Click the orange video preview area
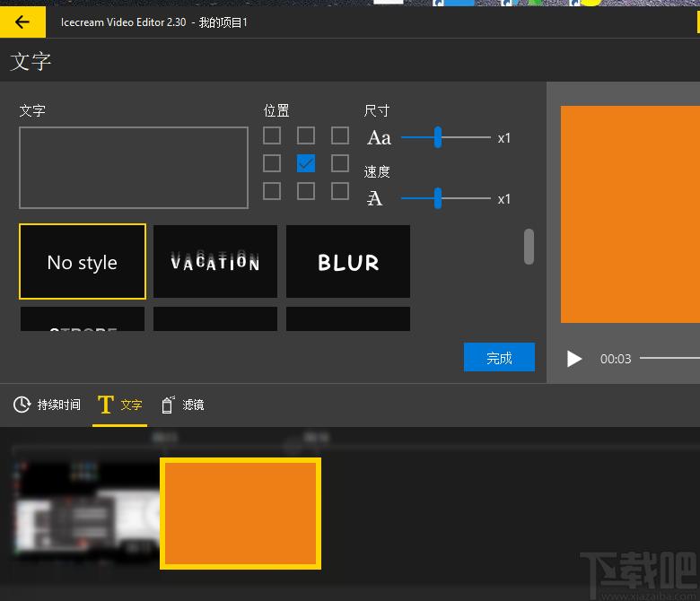This screenshot has height=601, width=700. tap(630, 214)
